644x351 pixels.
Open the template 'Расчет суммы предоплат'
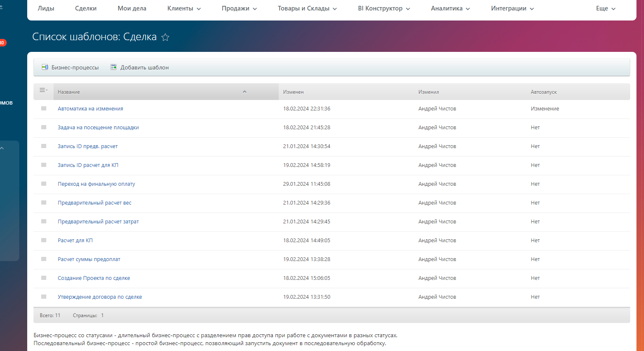[89, 259]
